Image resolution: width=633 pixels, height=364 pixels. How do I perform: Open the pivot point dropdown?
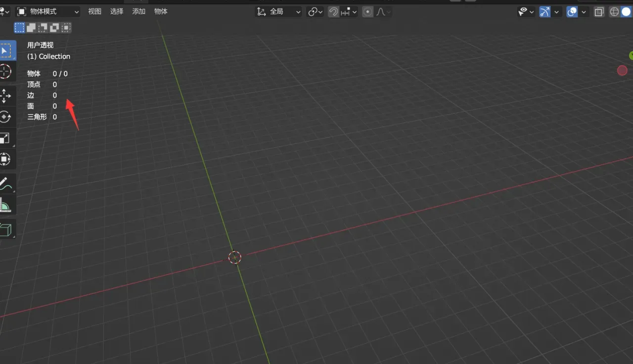(x=316, y=12)
